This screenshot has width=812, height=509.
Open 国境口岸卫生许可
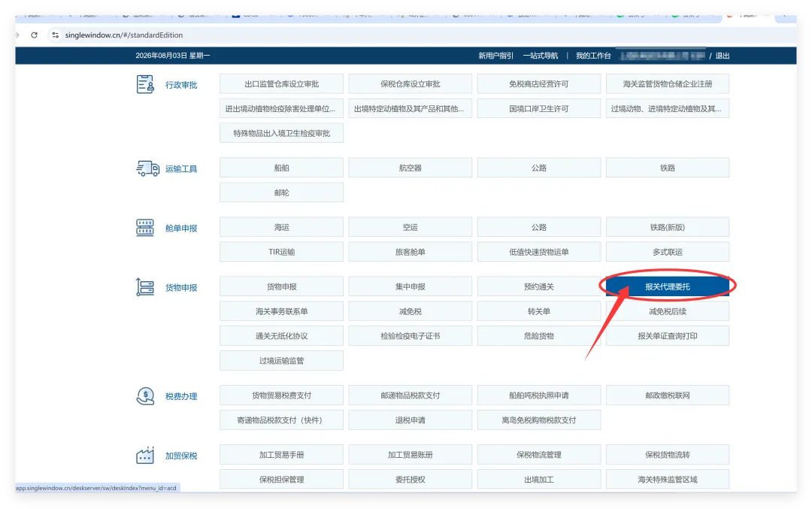click(538, 109)
